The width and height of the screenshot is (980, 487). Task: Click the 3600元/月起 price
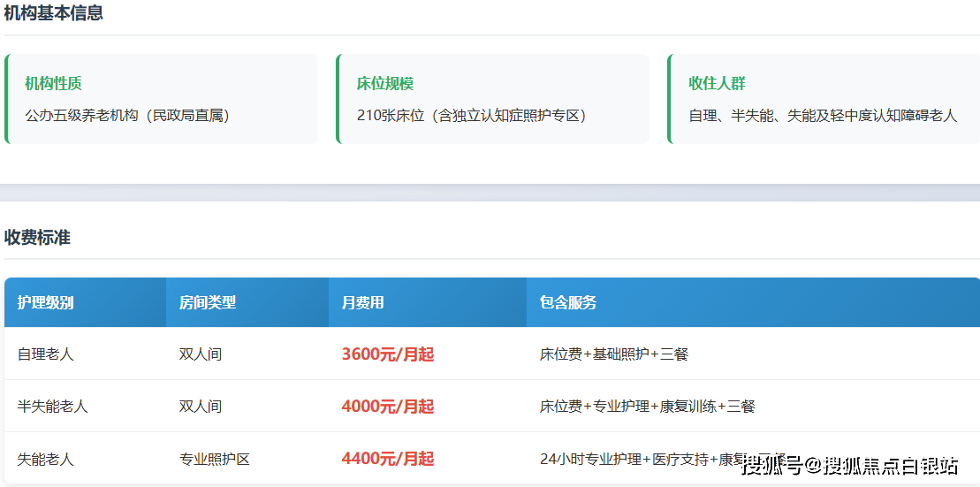[x=388, y=354]
